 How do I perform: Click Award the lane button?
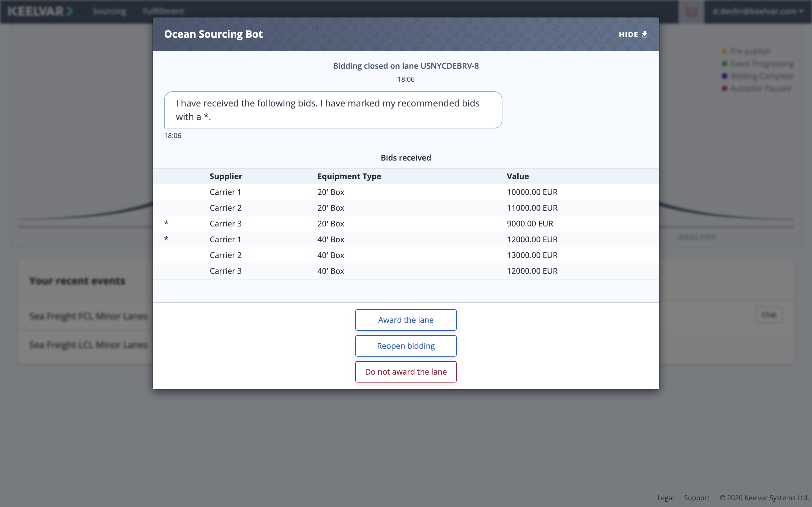pyautogui.click(x=406, y=320)
